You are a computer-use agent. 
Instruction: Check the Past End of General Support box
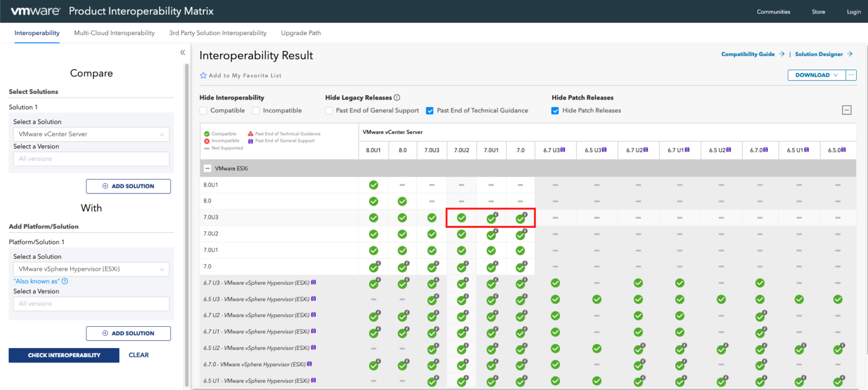329,110
